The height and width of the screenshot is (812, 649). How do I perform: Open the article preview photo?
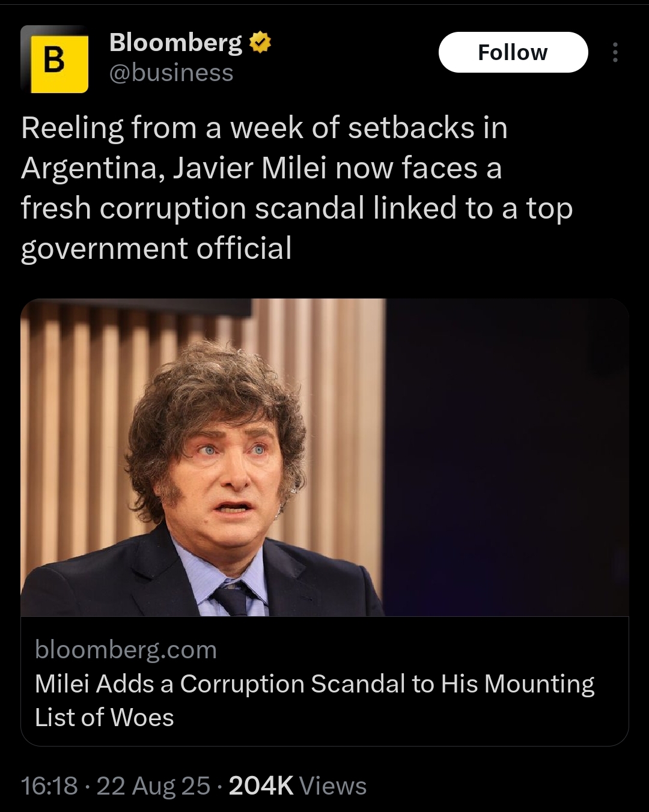point(324,456)
